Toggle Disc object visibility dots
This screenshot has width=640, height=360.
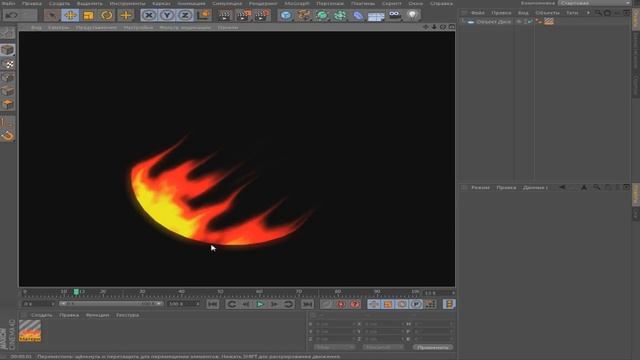tap(525, 22)
